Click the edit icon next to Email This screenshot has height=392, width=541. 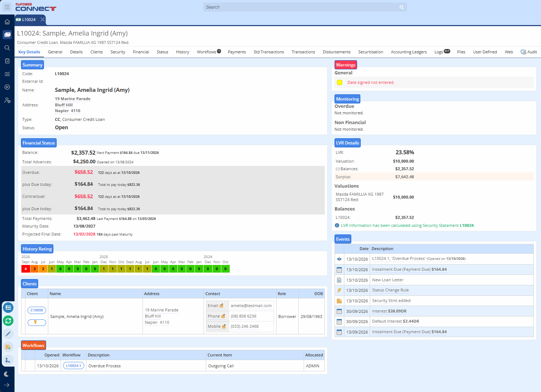(x=222, y=306)
